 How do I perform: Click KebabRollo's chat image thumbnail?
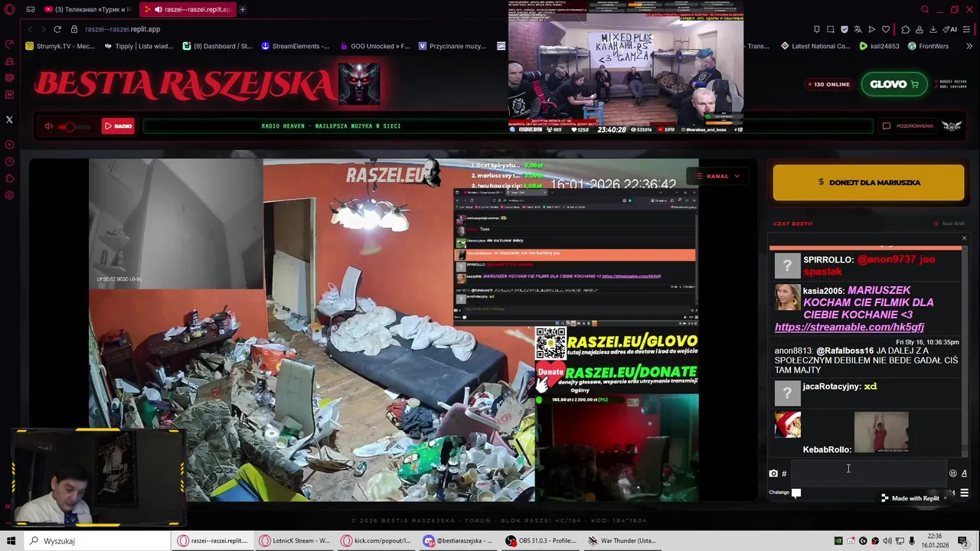[x=881, y=432]
